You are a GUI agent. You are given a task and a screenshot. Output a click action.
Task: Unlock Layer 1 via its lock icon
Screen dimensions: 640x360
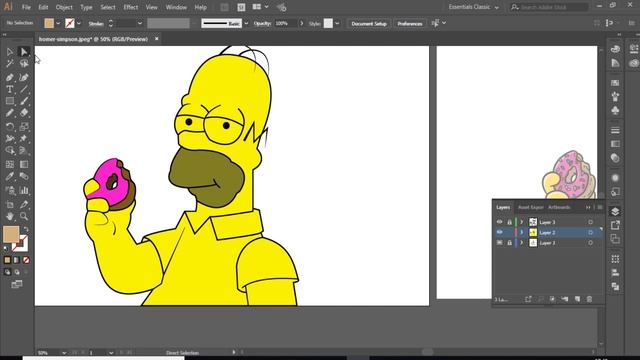(509, 242)
